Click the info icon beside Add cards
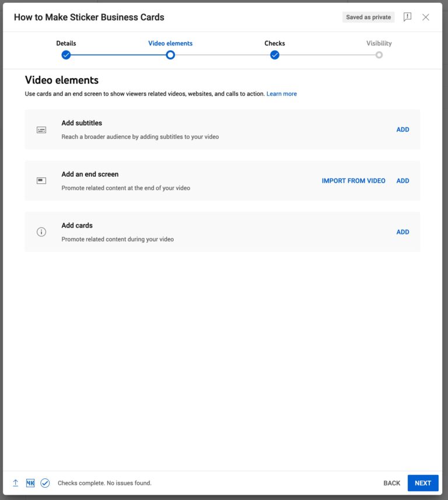This screenshot has width=448, height=500. click(41, 232)
